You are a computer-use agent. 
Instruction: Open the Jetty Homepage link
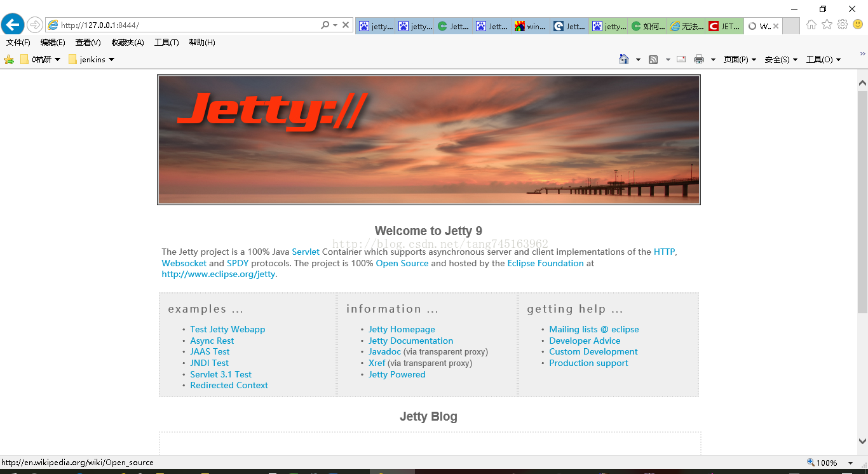click(402, 329)
